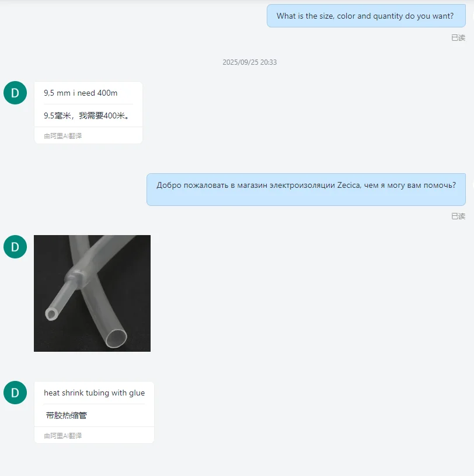Select the "What is the size, color" message bubble
Screen dimensions: 474x476
tap(366, 16)
